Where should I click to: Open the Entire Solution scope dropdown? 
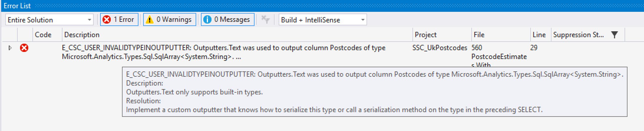click(49, 20)
